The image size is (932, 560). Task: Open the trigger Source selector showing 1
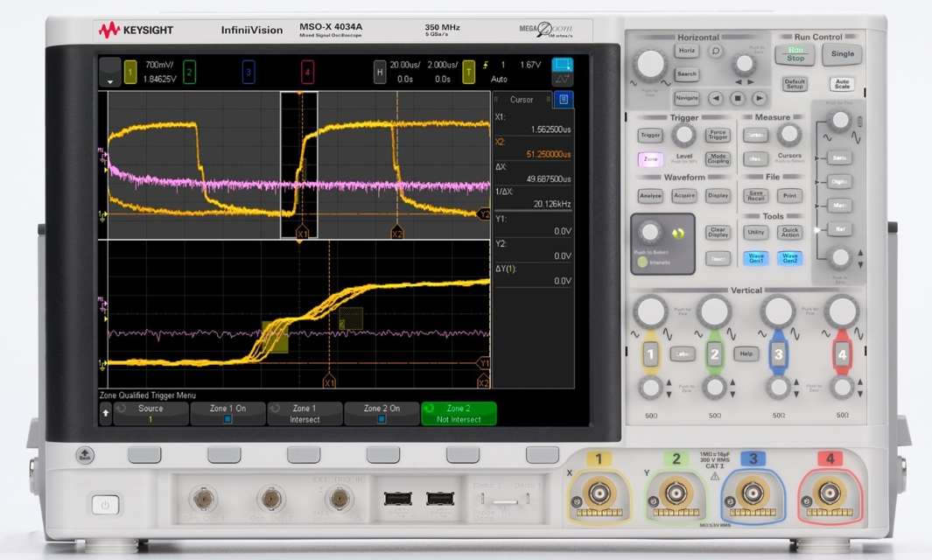(x=151, y=414)
